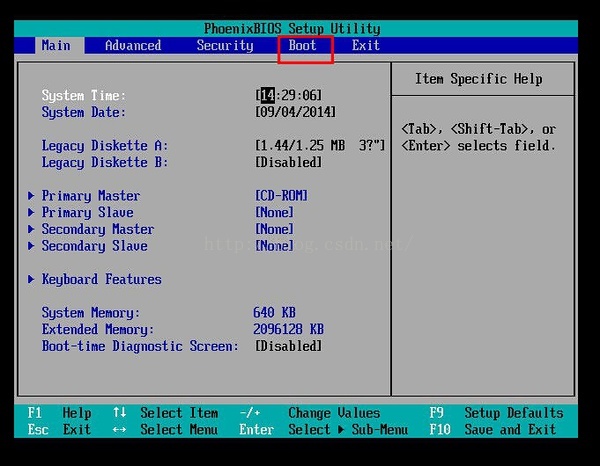Click the 2096128 KB value
Image resolution: width=600 pixels, height=466 pixels.
click(x=289, y=329)
